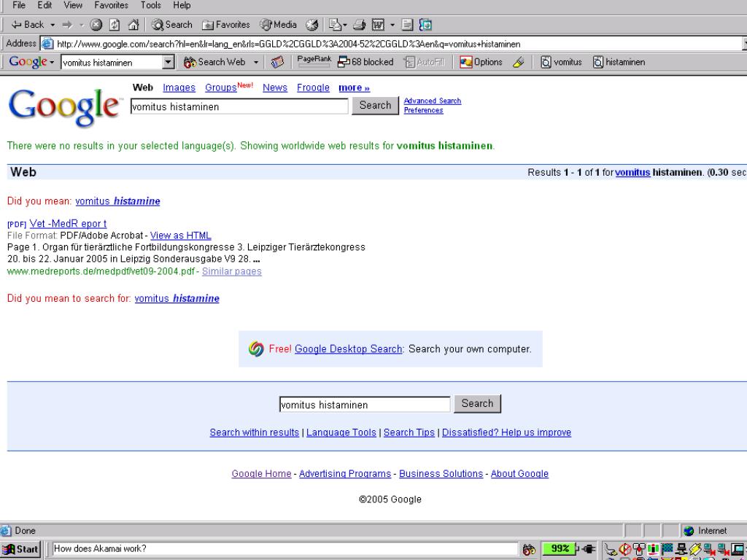This screenshot has width=747, height=560.
Task: Click the power plug tray icon
Action: [x=588, y=549]
